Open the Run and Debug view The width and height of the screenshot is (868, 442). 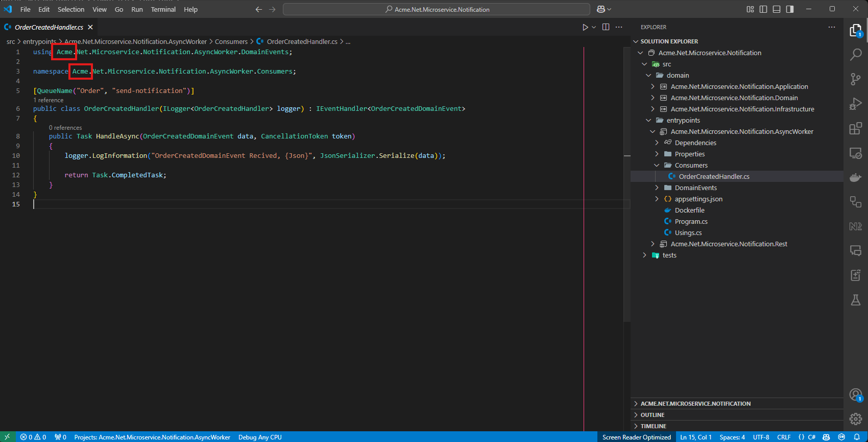pyautogui.click(x=856, y=104)
